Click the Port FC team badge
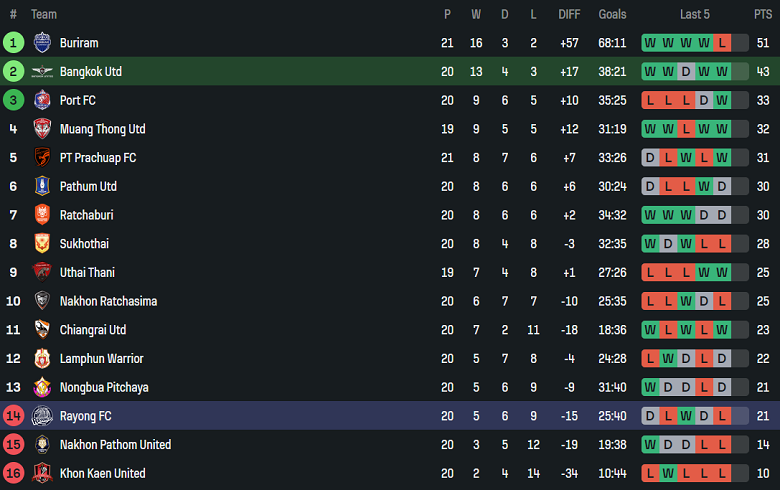Screen dimensions: 780x490 point(42,100)
